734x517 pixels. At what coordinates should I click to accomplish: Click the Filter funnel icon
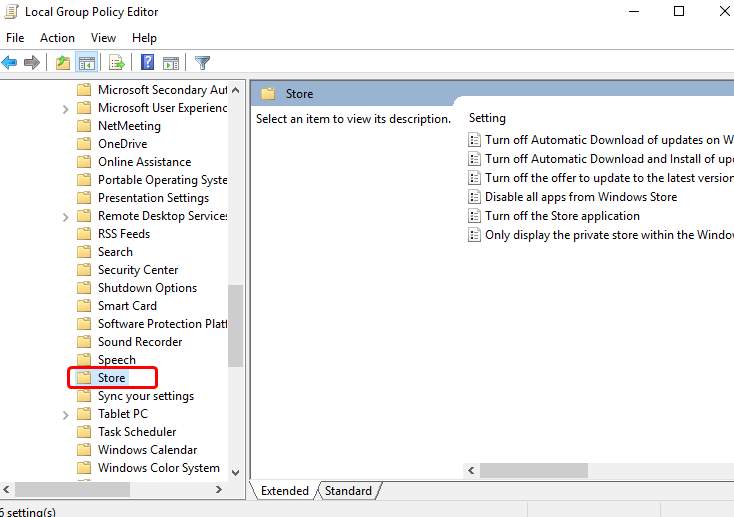click(202, 62)
